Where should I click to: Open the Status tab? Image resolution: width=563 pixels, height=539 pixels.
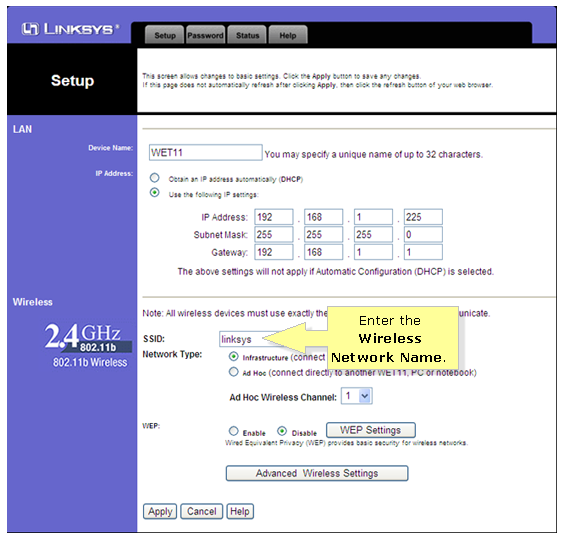pyautogui.click(x=247, y=35)
